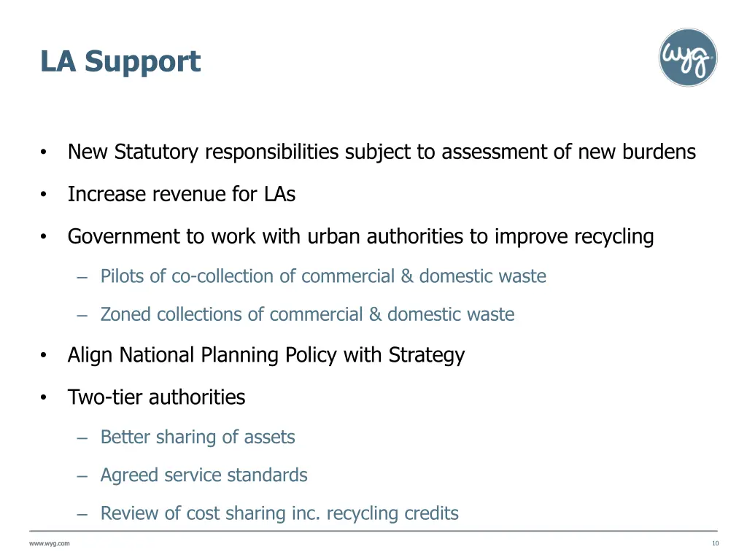Click 'Align National Planning Policy with Strategy'
Screen dimensions: 747x560
click(x=266, y=355)
